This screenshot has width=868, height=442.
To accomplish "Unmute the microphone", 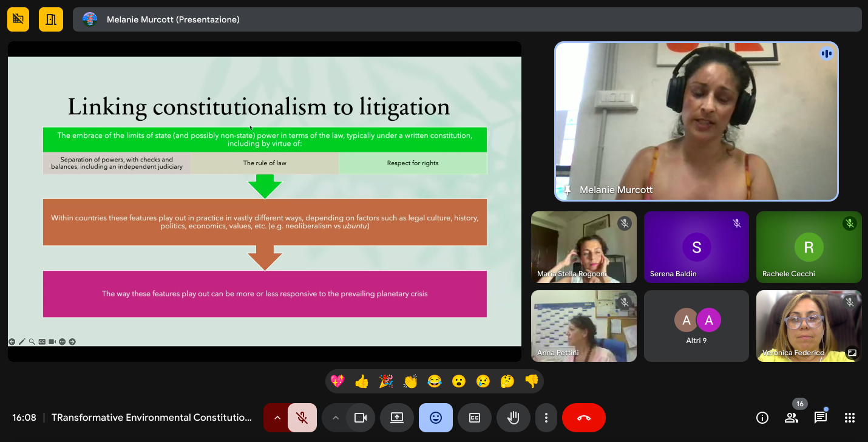I will tap(302, 418).
